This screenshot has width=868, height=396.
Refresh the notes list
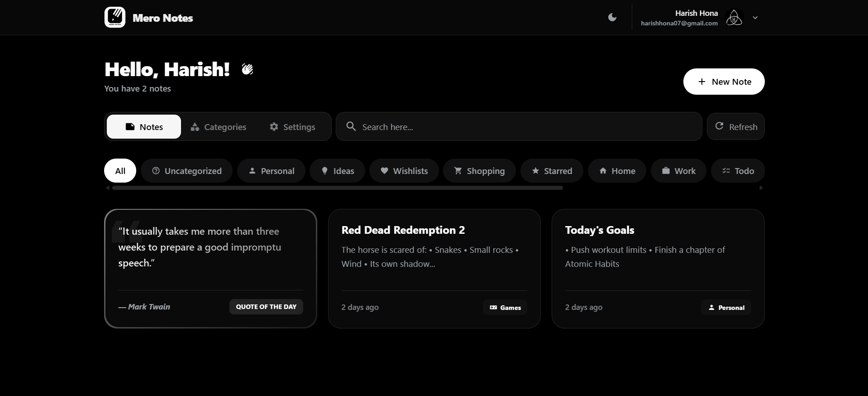[735, 126]
